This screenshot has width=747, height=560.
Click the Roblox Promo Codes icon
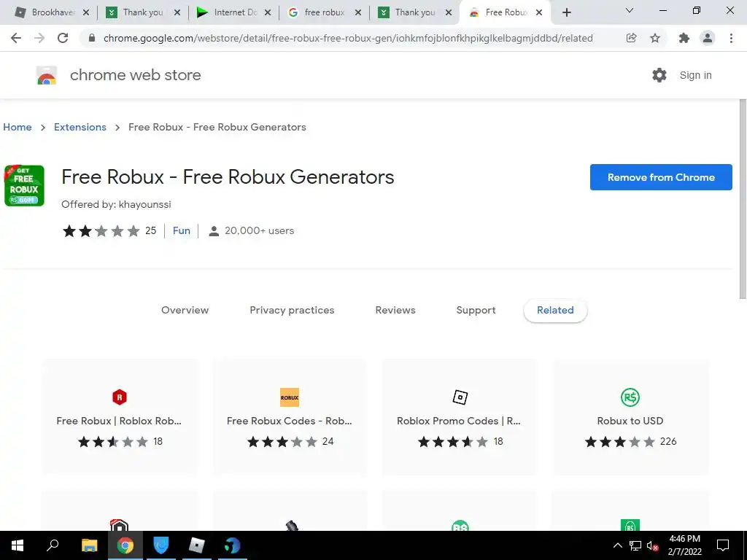tap(460, 397)
